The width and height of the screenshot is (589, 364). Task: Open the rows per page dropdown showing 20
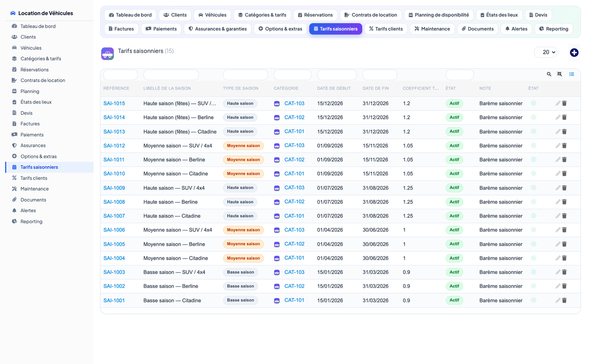[545, 52]
